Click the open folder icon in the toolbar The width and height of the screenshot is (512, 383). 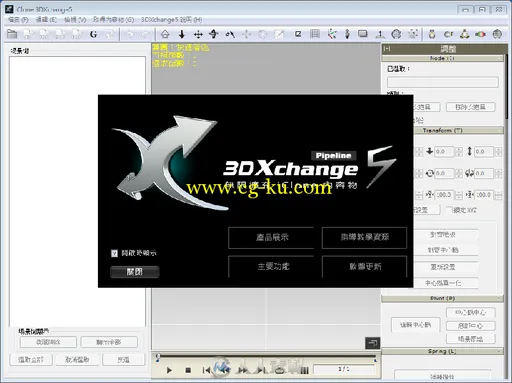pos(12,34)
